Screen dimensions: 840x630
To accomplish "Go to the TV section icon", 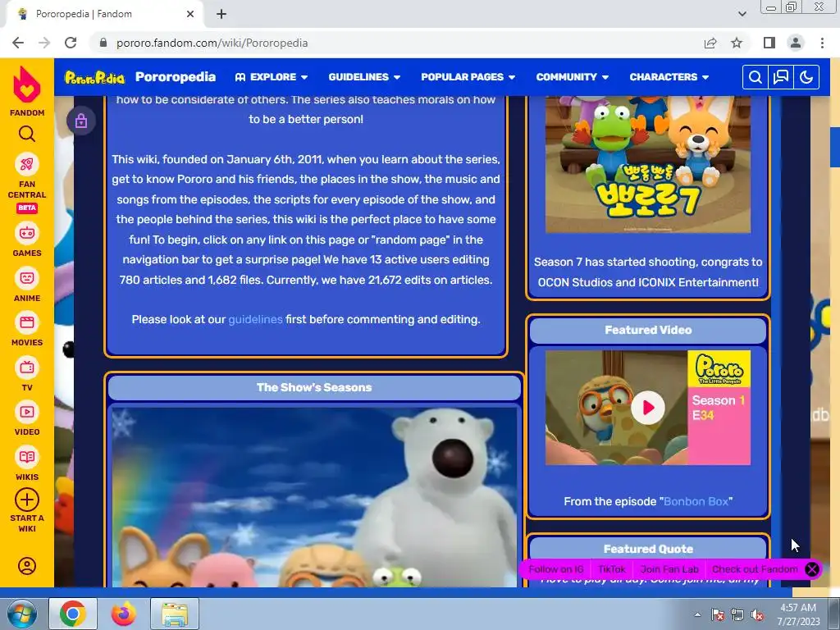I will [27, 367].
